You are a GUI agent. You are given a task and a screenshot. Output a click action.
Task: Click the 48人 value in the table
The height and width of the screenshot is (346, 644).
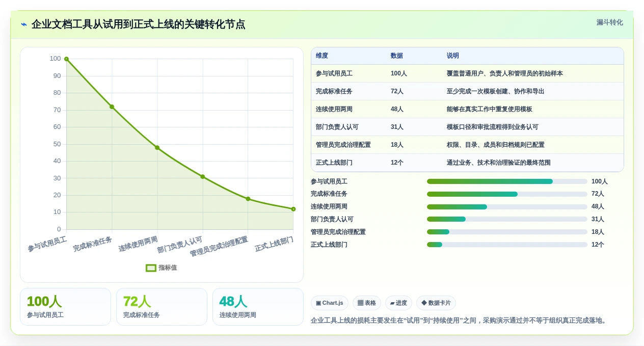pyautogui.click(x=397, y=109)
